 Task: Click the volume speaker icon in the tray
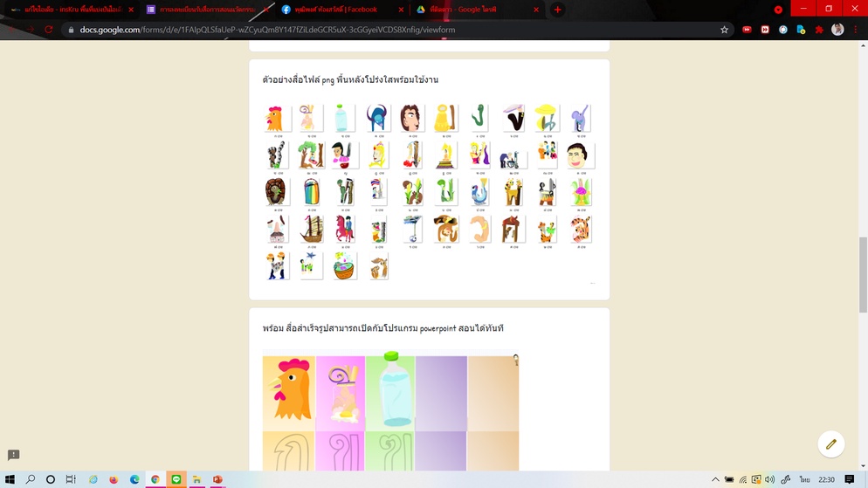[x=769, y=479]
